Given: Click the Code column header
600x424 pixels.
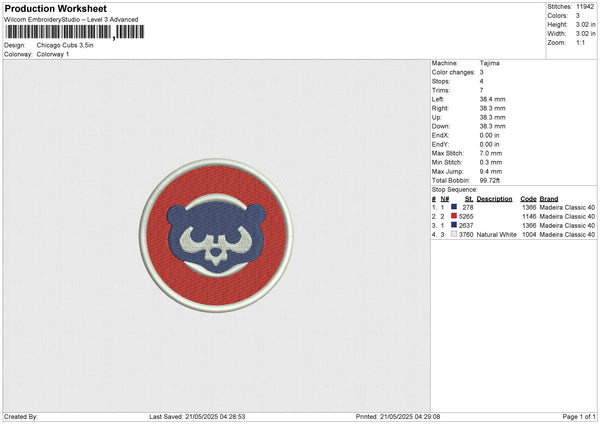Looking at the screenshot, I should (528, 199).
